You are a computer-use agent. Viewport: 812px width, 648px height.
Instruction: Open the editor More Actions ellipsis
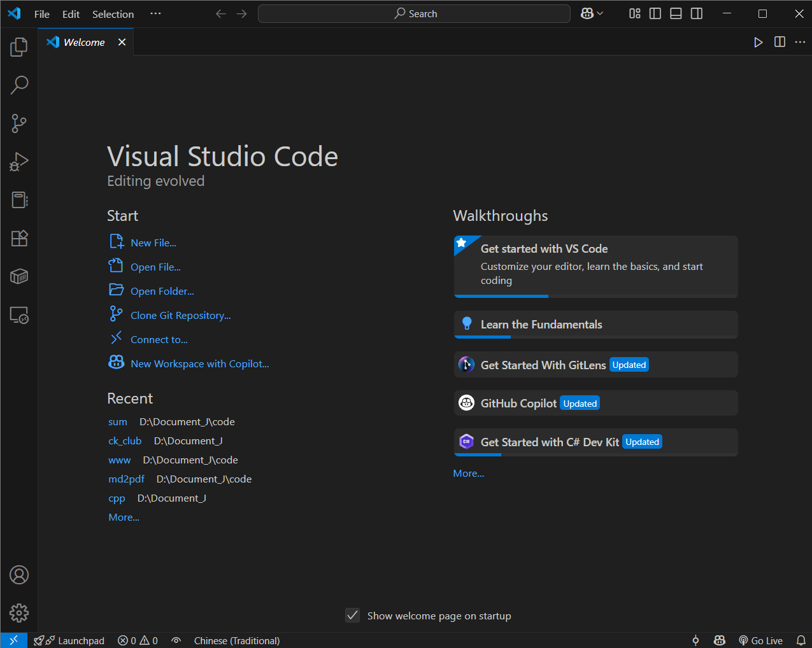(x=801, y=42)
